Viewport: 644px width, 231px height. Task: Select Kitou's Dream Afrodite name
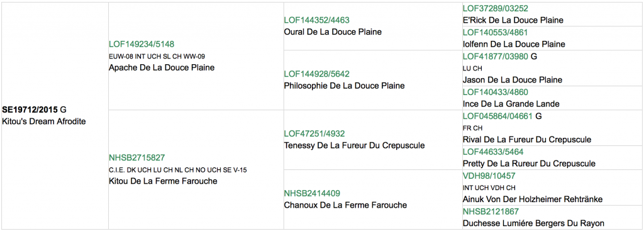(x=44, y=121)
